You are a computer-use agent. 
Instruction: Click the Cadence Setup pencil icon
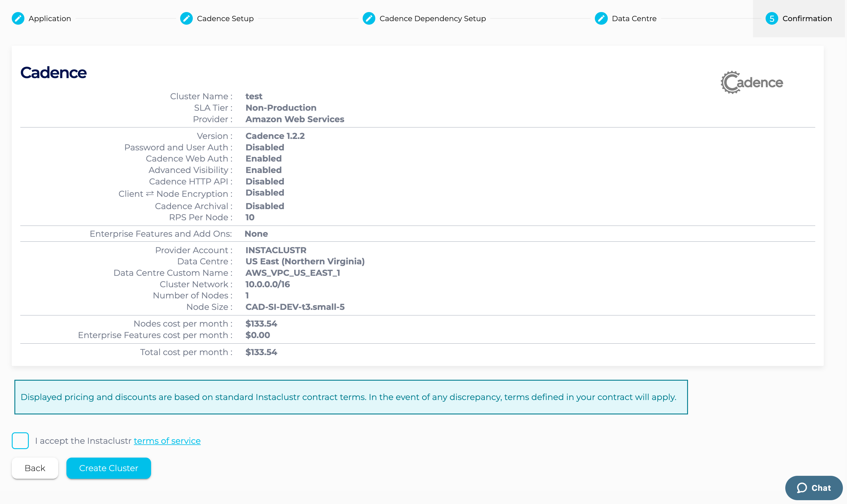point(186,18)
